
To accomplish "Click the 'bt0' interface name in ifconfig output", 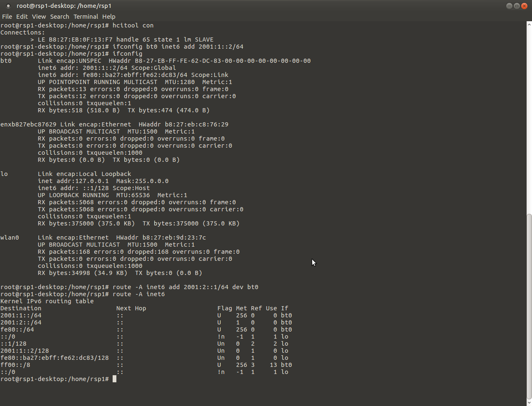I will pyautogui.click(x=6, y=61).
